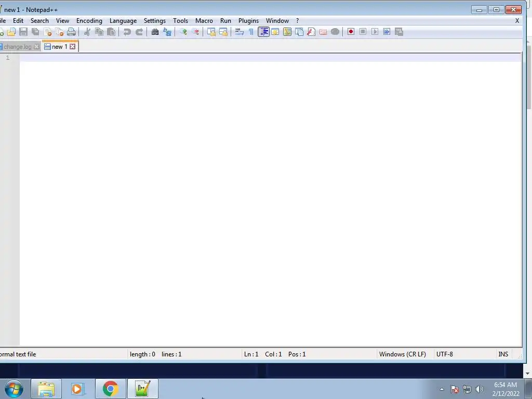Click the Stop Recording macro icon

pyautogui.click(x=363, y=32)
